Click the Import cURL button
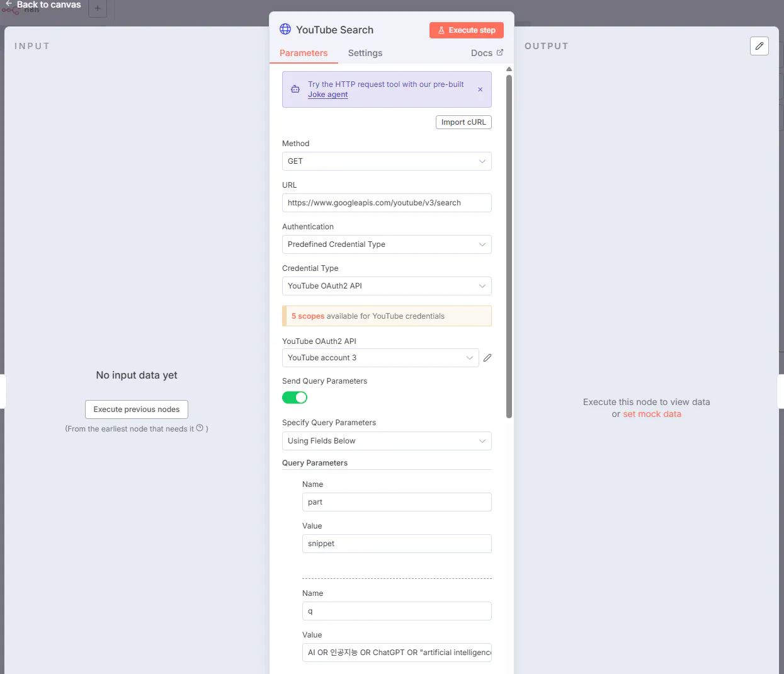Screen dimensions: 784x674 (x=463, y=122)
